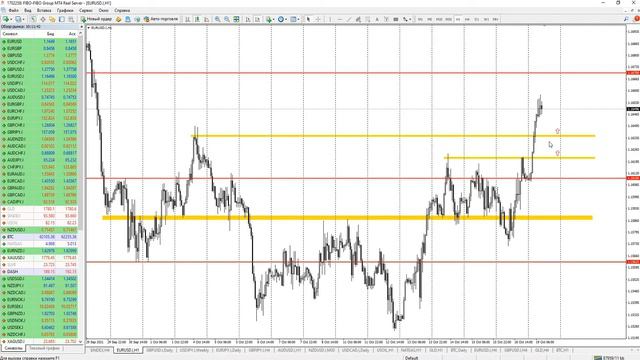This screenshot has width=640, height=360.
Task: Click the upper yellow horizontal line
Action: [393, 136]
